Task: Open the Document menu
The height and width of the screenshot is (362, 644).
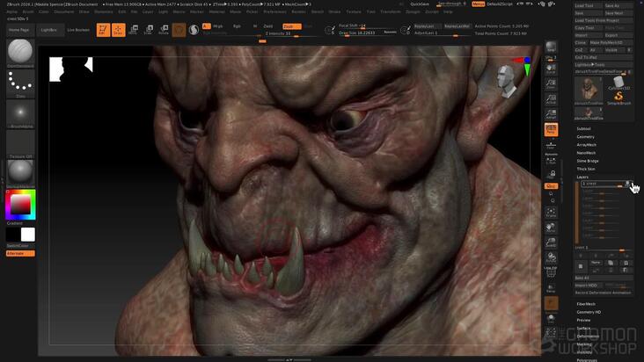Action: 64,12
